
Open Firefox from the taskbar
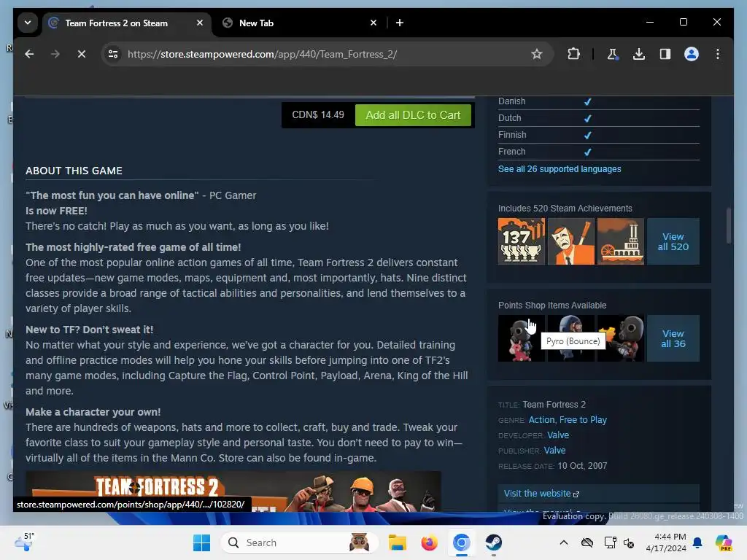pyautogui.click(x=429, y=542)
